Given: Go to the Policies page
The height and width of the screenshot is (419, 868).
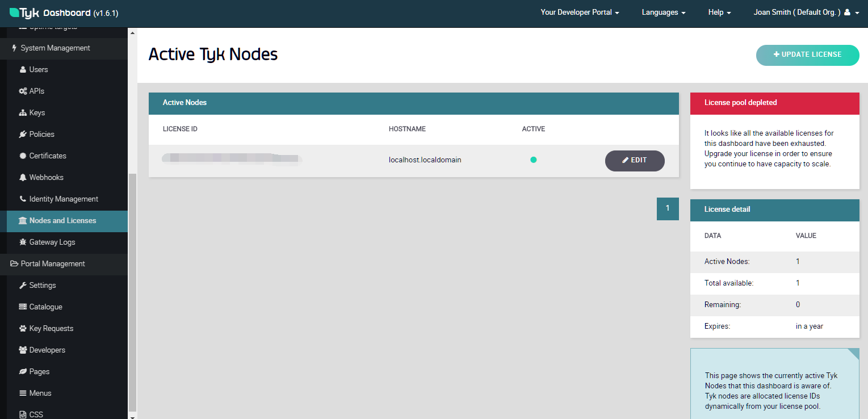Looking at the screenshot, I should [x=42, y=135].
